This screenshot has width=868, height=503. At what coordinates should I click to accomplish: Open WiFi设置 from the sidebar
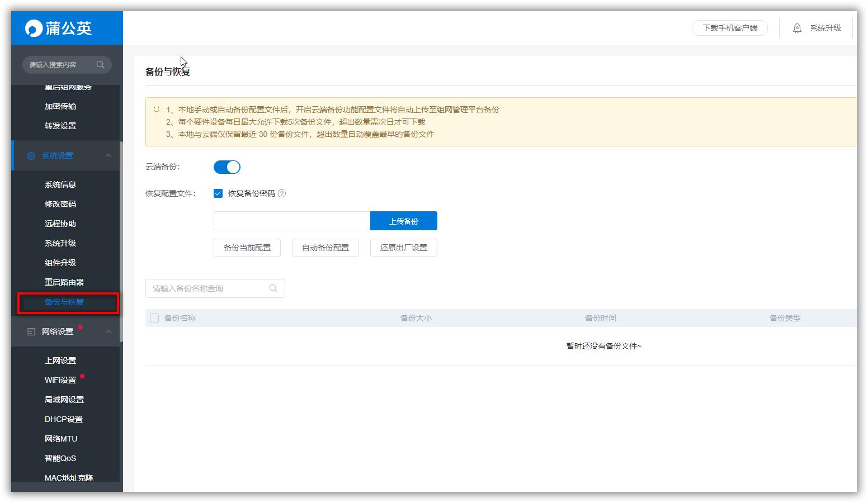(60, 379)
